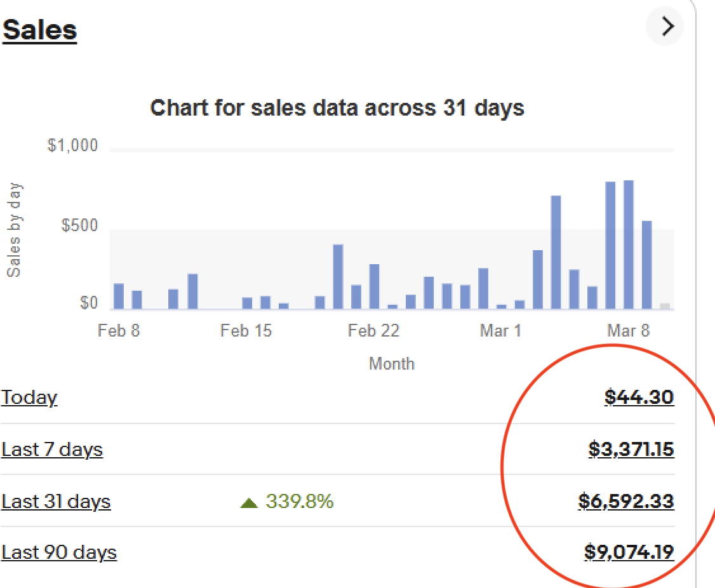
Task: Click the gray bar for today
Action: pos(665,306)
